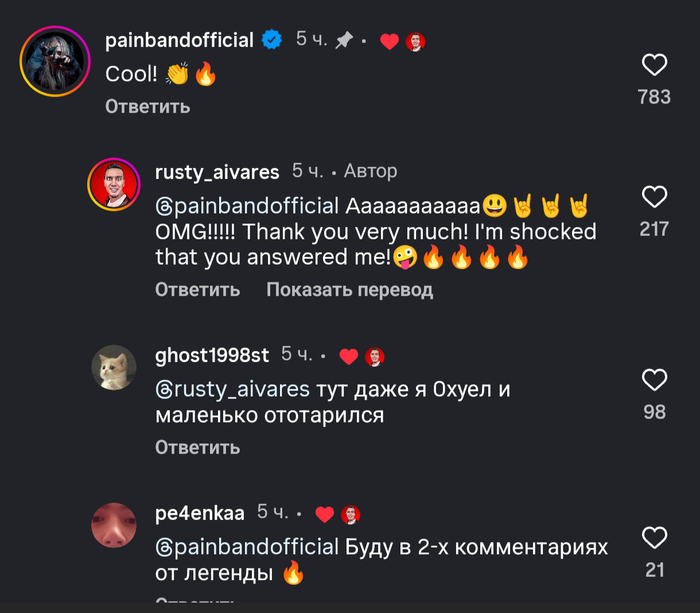Viewport: 700px width, 613px height.
Task: Click Ответить under rusty_aivares' comment
Action: tap(197, 290)
